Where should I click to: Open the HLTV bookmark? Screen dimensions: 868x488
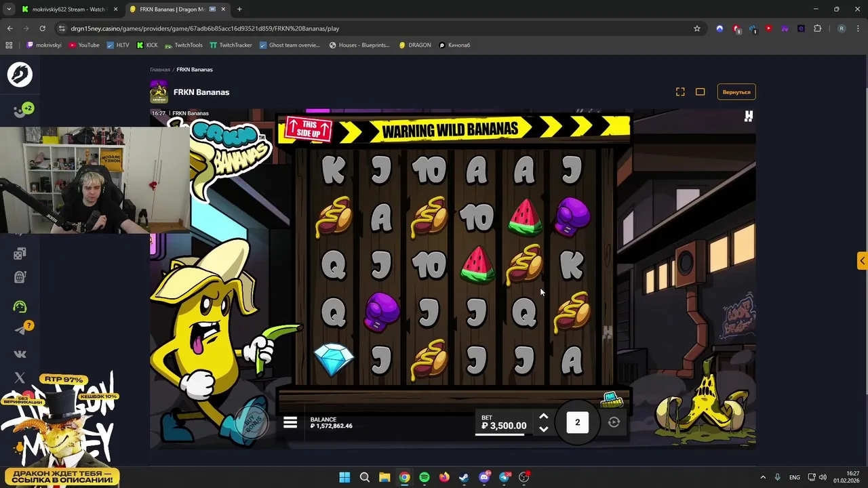(117, 45)
